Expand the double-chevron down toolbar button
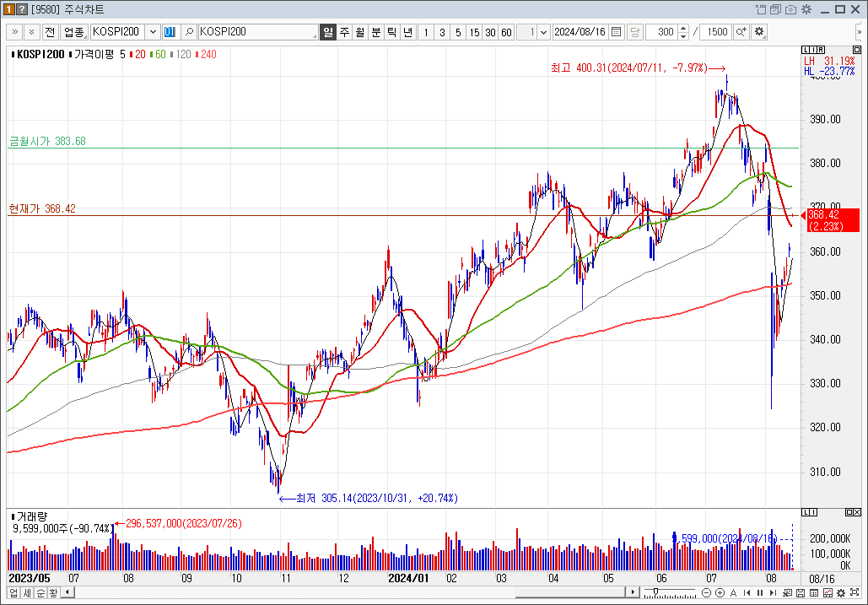This screenshot has height=605, width=868. coord(31,32)
